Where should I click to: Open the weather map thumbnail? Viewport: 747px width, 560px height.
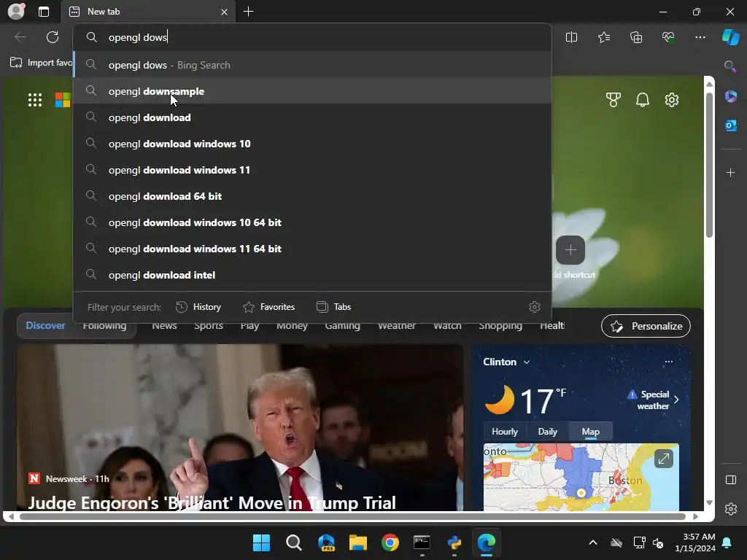581,477
